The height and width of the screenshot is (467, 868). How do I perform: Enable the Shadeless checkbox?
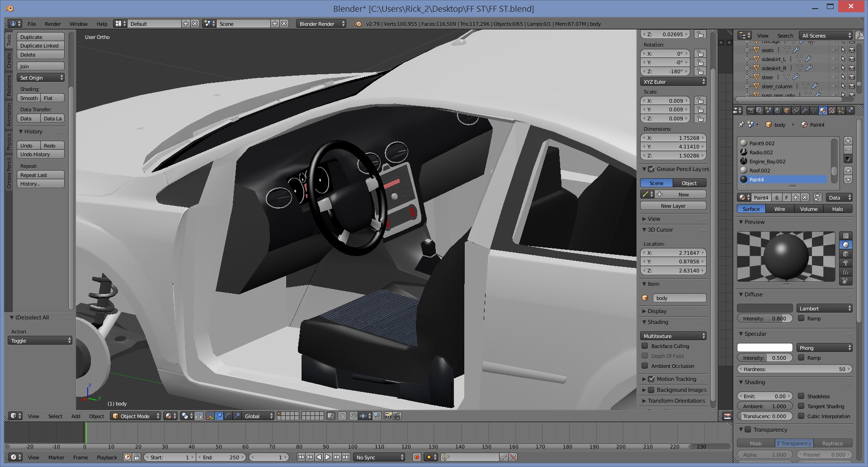pyautogui.click(x=801, y=396)
